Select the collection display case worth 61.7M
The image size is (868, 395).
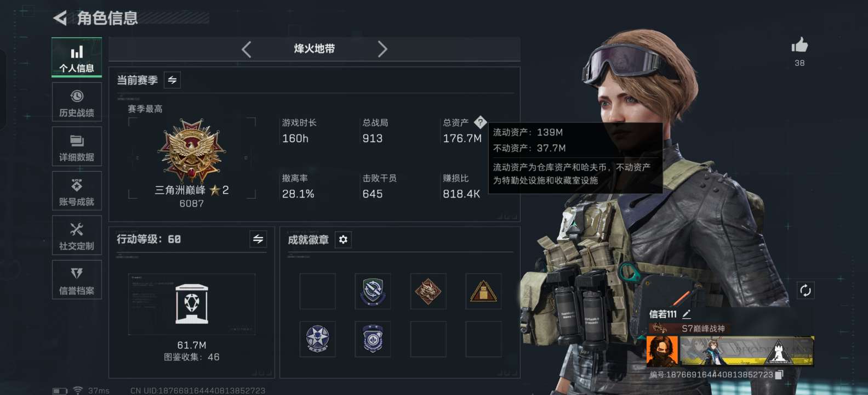point(192,304)
